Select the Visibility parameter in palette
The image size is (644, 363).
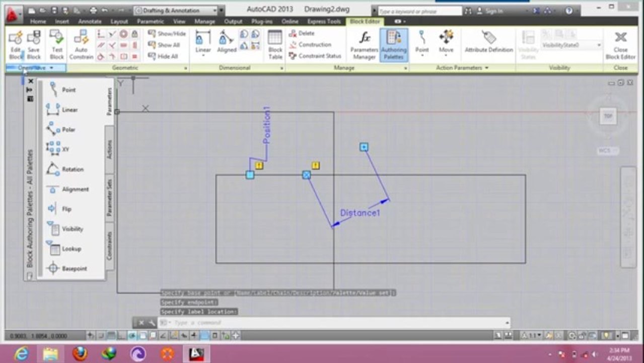(65, 229)
